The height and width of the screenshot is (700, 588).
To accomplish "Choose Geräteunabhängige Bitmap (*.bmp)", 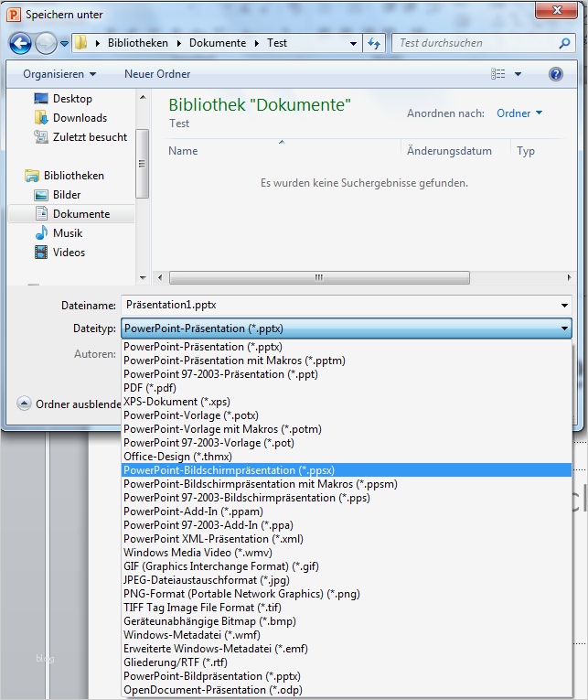I will pos(347,621).
